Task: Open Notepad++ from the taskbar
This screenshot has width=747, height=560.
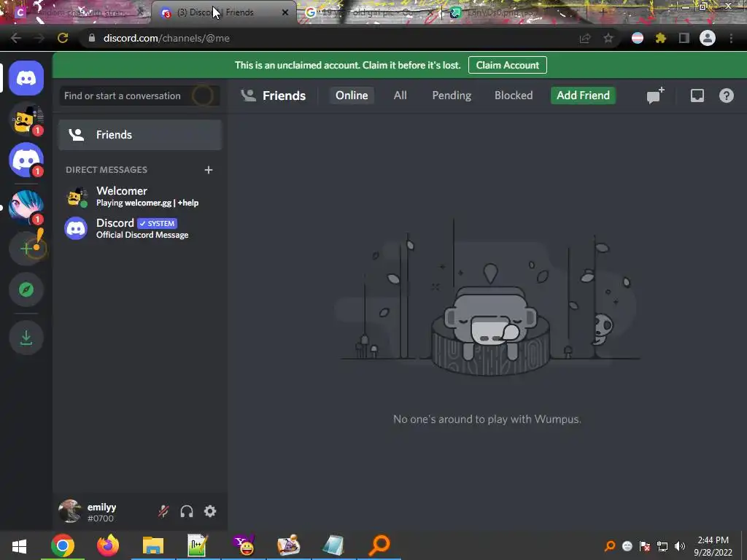Action: click(x=197, y=545)
